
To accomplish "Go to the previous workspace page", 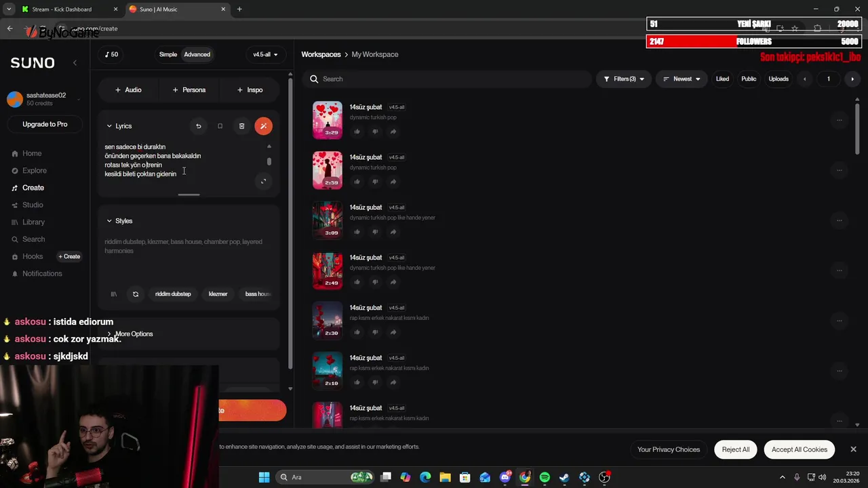I will point(805,79).
